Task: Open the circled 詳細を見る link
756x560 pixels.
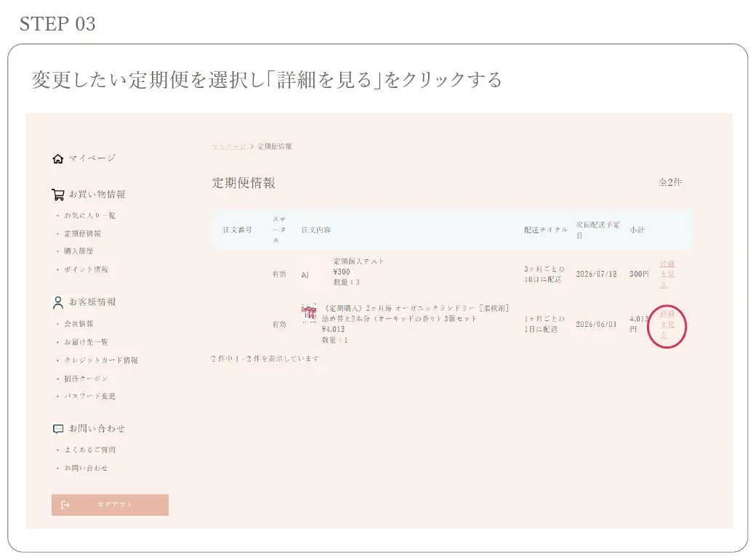Action: 666,326
